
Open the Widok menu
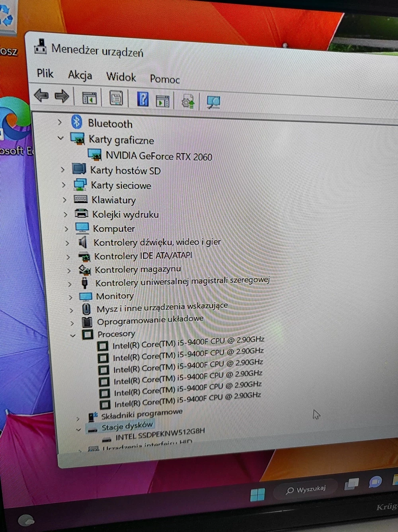click(x=121, y=77)
